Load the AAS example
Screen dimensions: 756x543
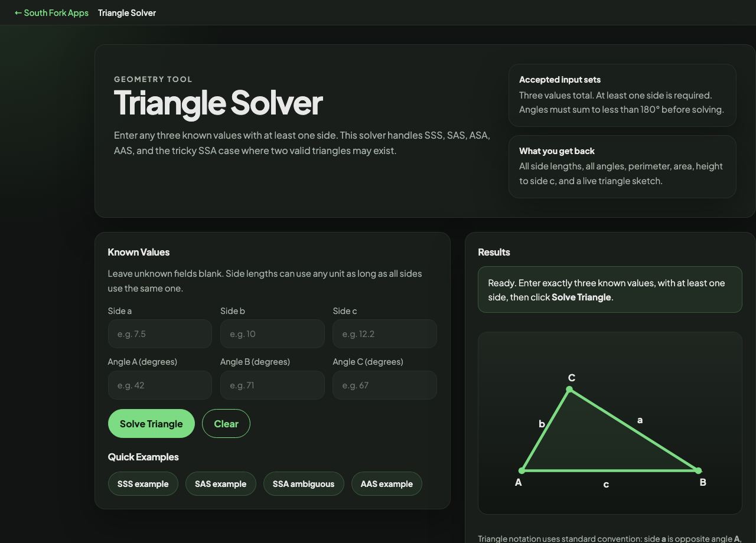[386, 483]
